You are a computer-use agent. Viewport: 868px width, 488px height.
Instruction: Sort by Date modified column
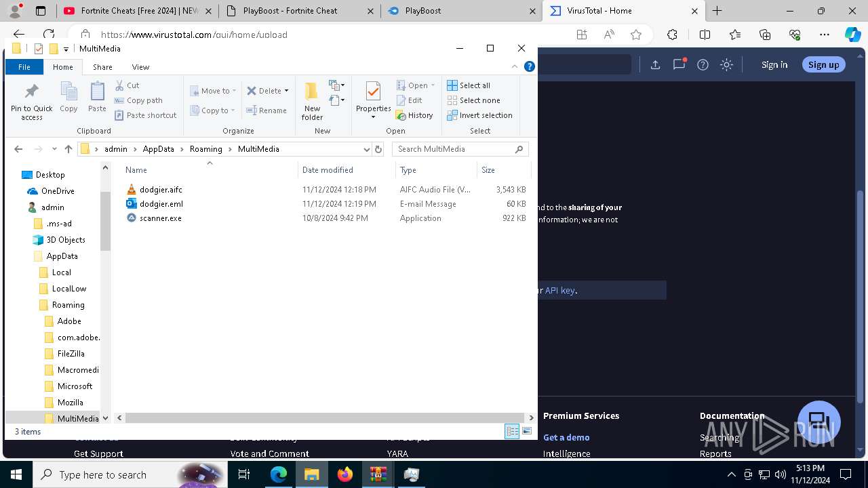347,170
